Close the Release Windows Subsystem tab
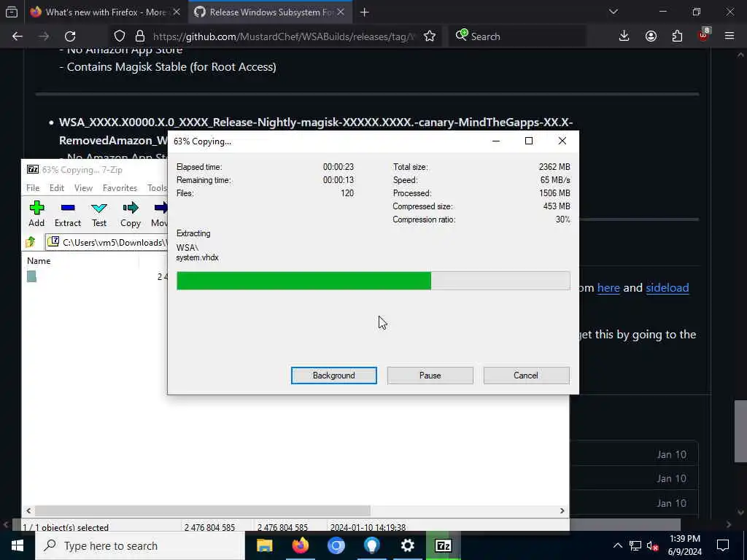Image resolution: width=747 pixels, height=560 pixels. [341, 12]
